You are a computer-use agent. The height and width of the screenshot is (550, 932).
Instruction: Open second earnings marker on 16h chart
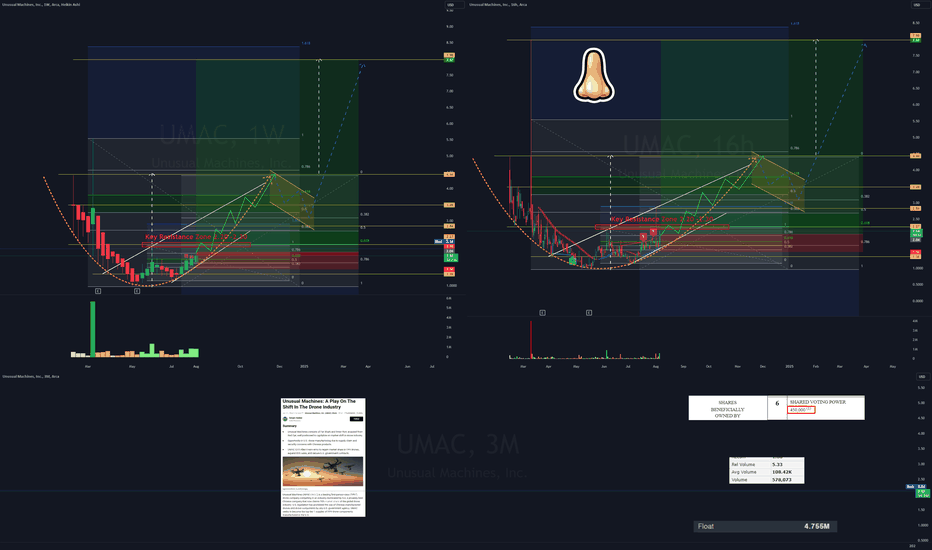[589, 313]
